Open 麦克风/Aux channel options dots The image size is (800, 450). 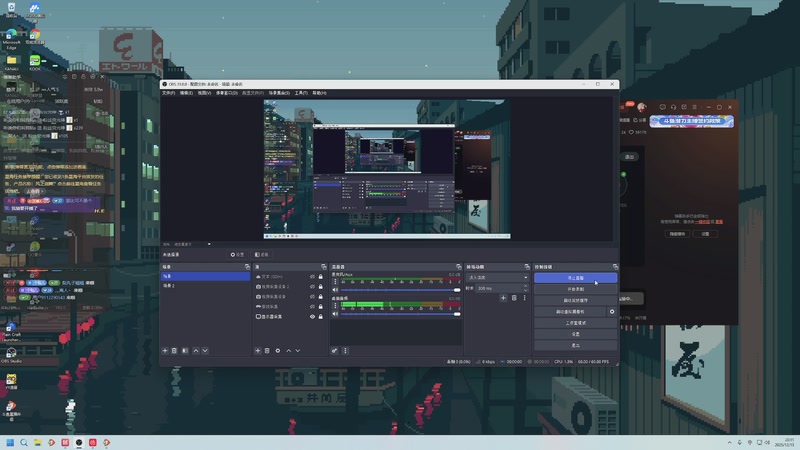click(335, 282)
